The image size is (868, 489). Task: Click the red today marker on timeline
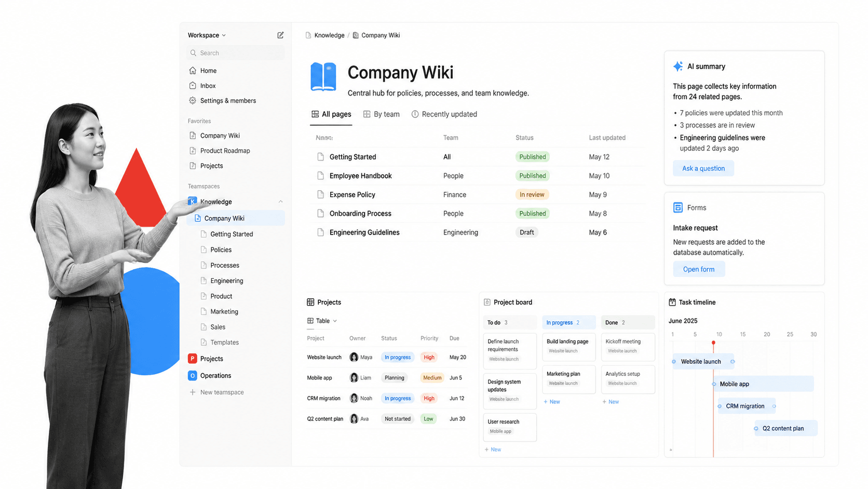coord(713,343)
